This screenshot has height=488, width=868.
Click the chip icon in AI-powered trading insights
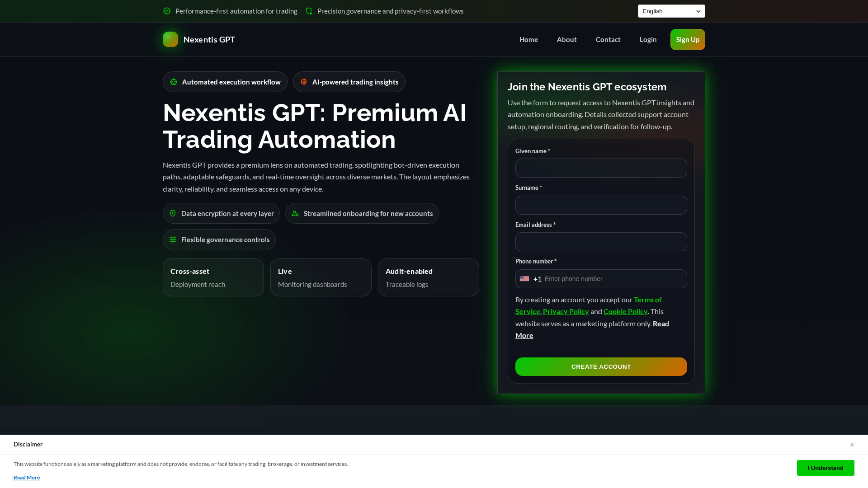point(304,82)
